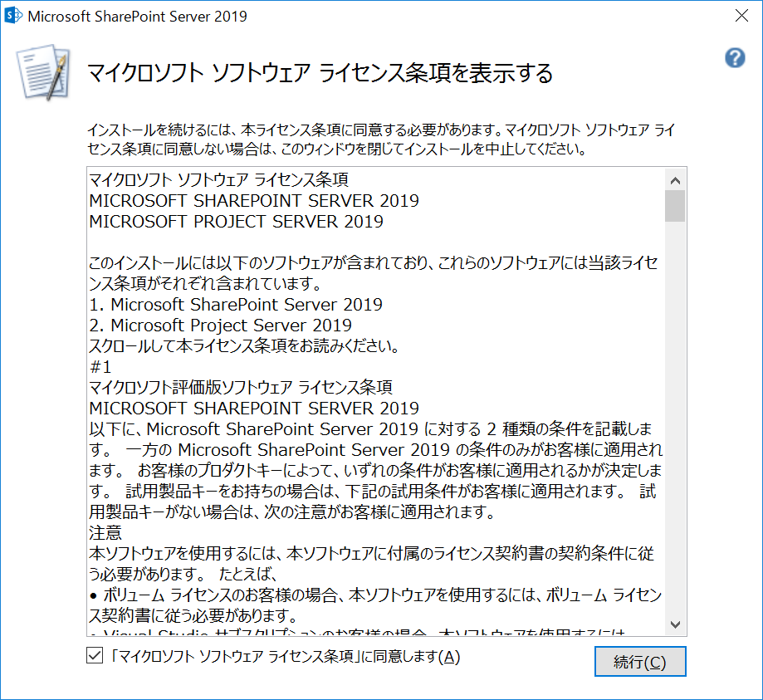
Task: Click the "注意" line in license text
Action: (105, 532)
